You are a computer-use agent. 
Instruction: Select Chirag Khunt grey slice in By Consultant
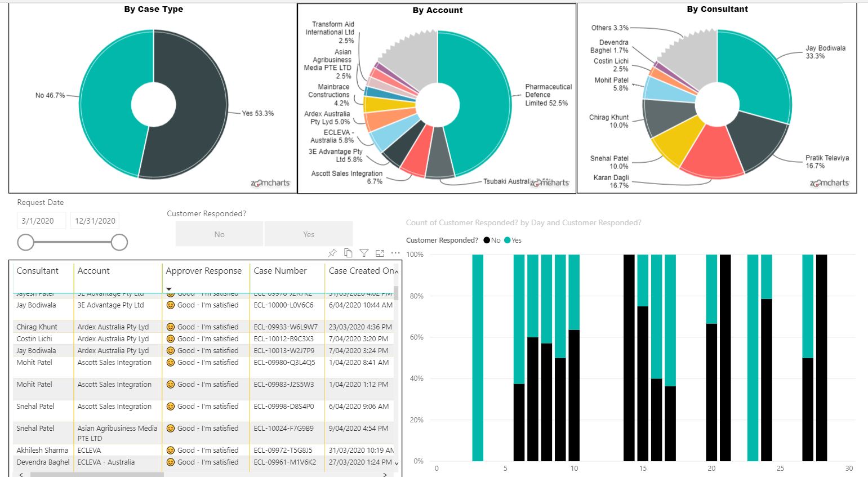(x=667, y=117)
